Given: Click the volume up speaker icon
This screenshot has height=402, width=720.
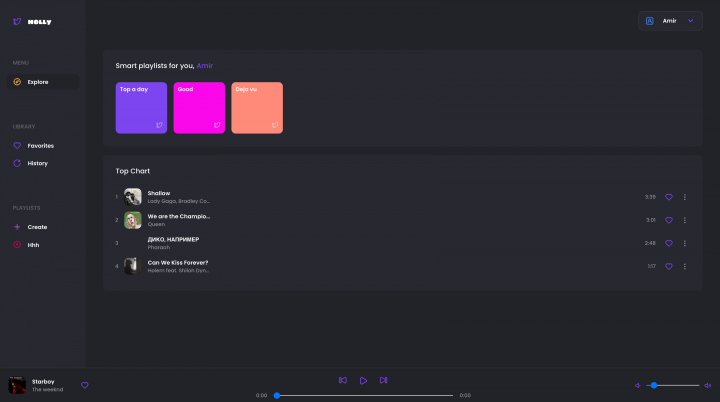Looking at the screenshot, I should [708, 385].
